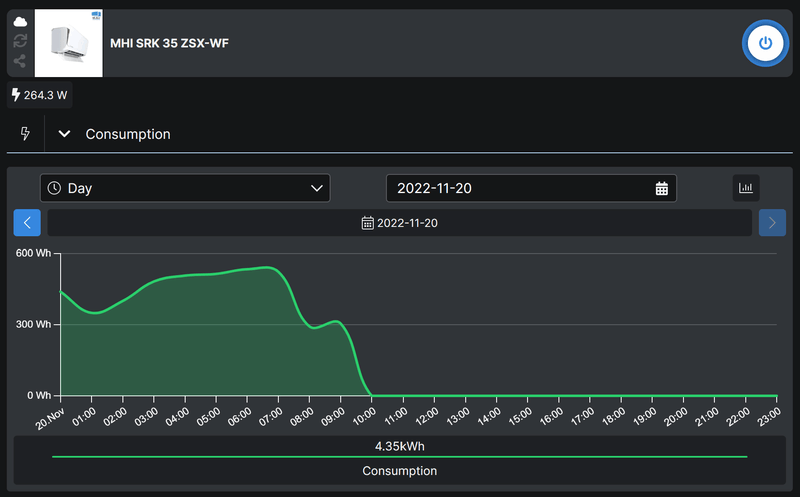Image resolution: width=800 pixels, height=497 pixels.
Task: Open the calendar picker icon
Action: pyautogui.click(x=662, y=188)
